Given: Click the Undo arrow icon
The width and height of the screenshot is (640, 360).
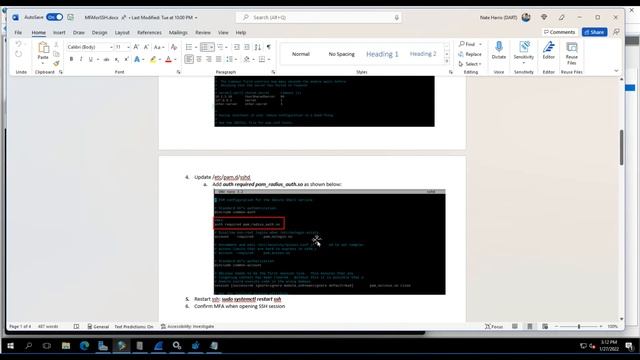Looking at the screenshot, I should point(18,44).
